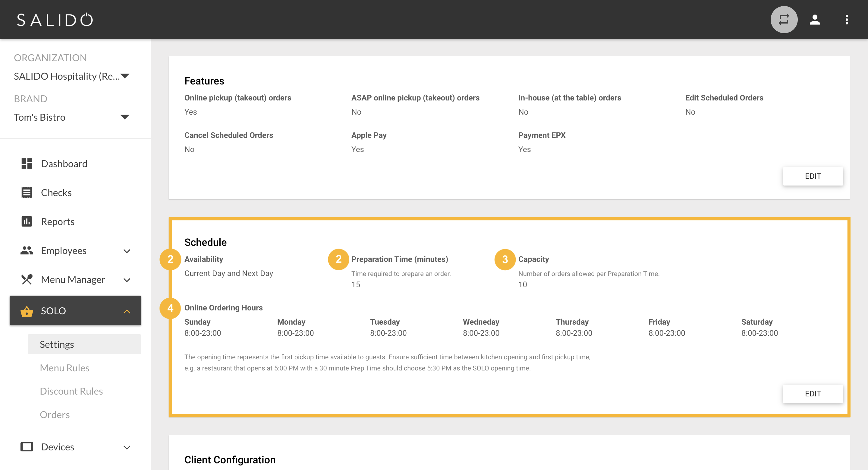Click the ORGANIZATION sidebar label
This screenshot has width=868, height=470.
tap(50, 58)
